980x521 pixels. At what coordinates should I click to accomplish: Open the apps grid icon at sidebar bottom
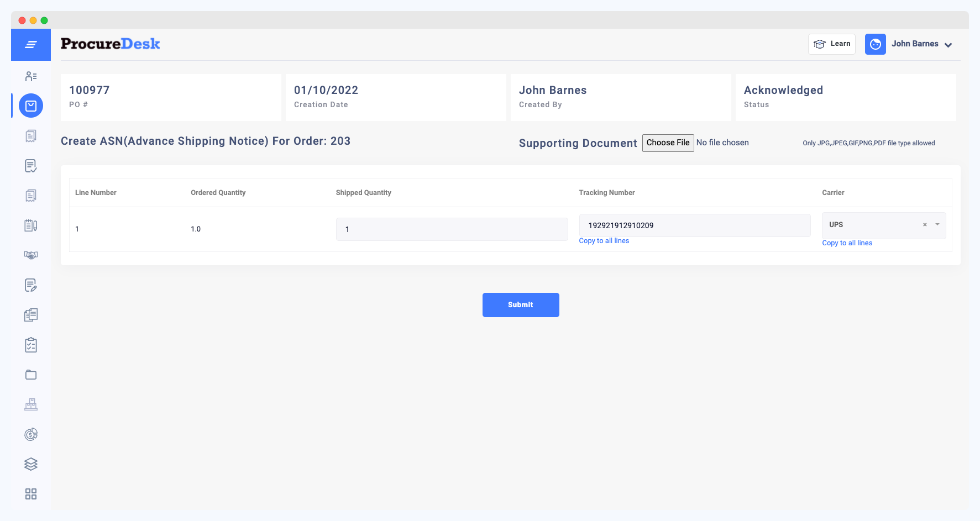tap(30, 493)
